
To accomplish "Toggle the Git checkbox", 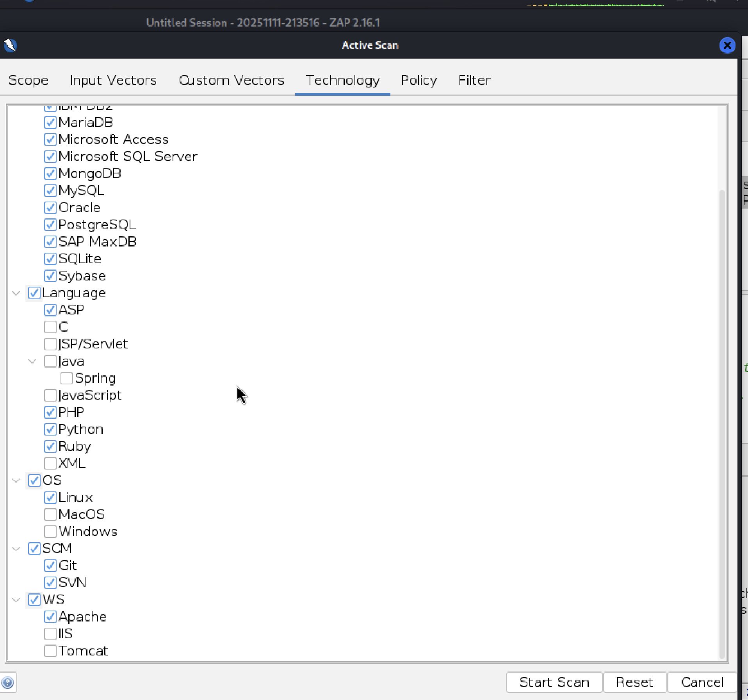I will (50, 566).
